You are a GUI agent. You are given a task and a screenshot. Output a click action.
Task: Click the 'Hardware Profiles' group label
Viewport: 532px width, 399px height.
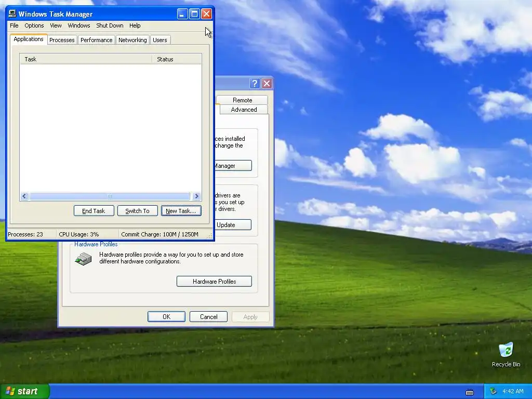[96, 244]
